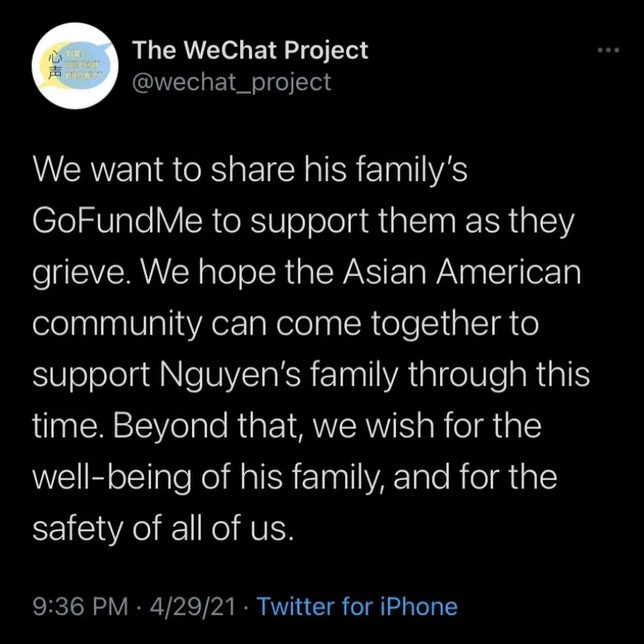Open the @wechat_project profile handle
644x644 pixels.
point(231,82)
